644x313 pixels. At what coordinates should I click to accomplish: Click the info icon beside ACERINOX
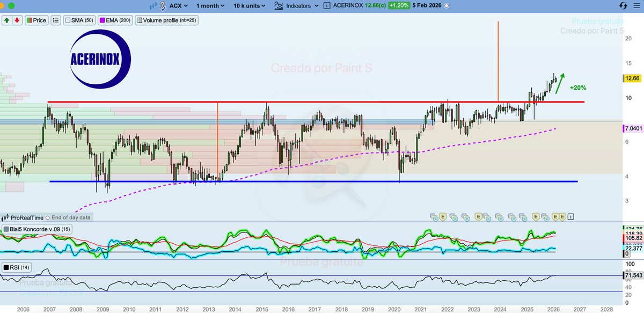coord(326,6)
